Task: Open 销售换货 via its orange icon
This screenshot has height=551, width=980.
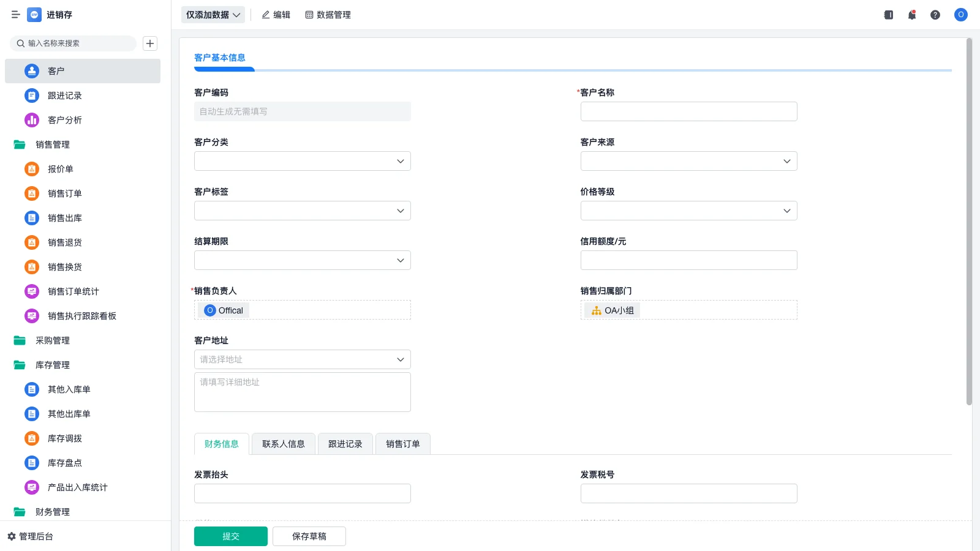Action: [x=32, y=267]
